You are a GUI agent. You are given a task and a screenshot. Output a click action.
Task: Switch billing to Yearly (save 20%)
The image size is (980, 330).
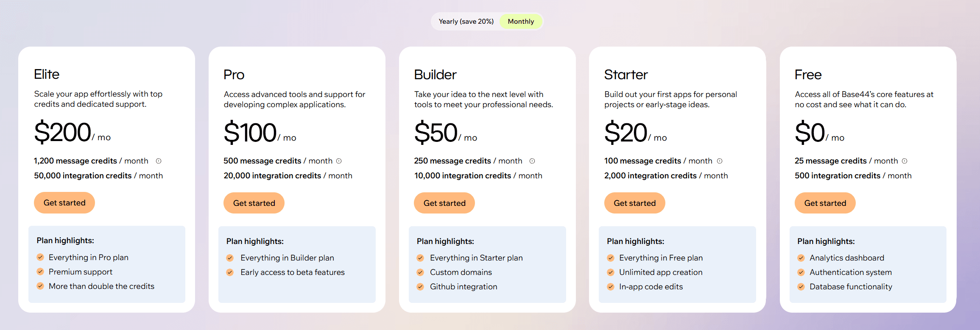(466, 22)
